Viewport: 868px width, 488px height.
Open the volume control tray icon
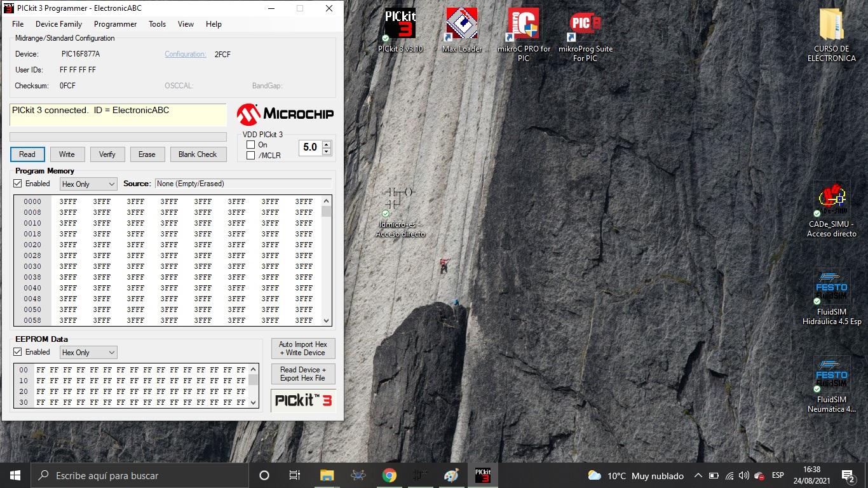[743, 475]
